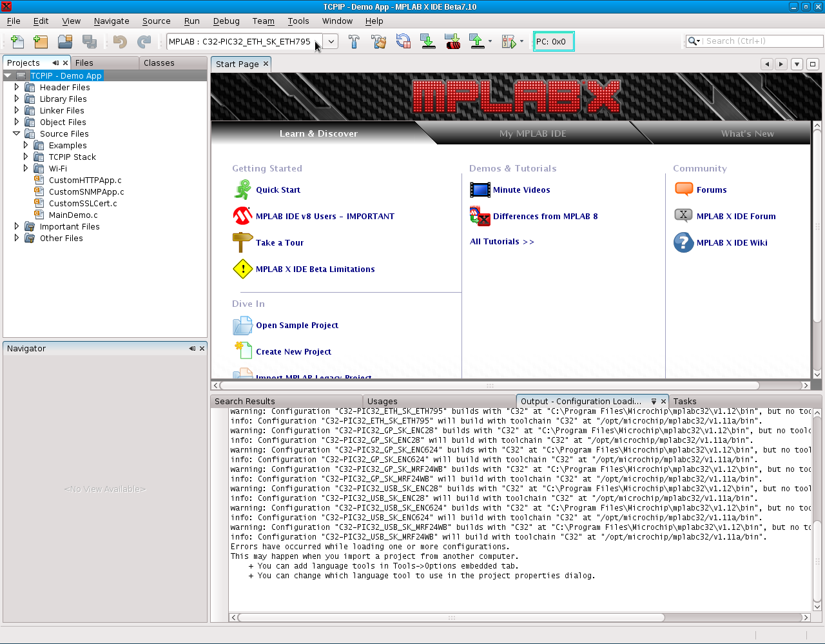Click the Minute Videos film icon

[480, 190]
